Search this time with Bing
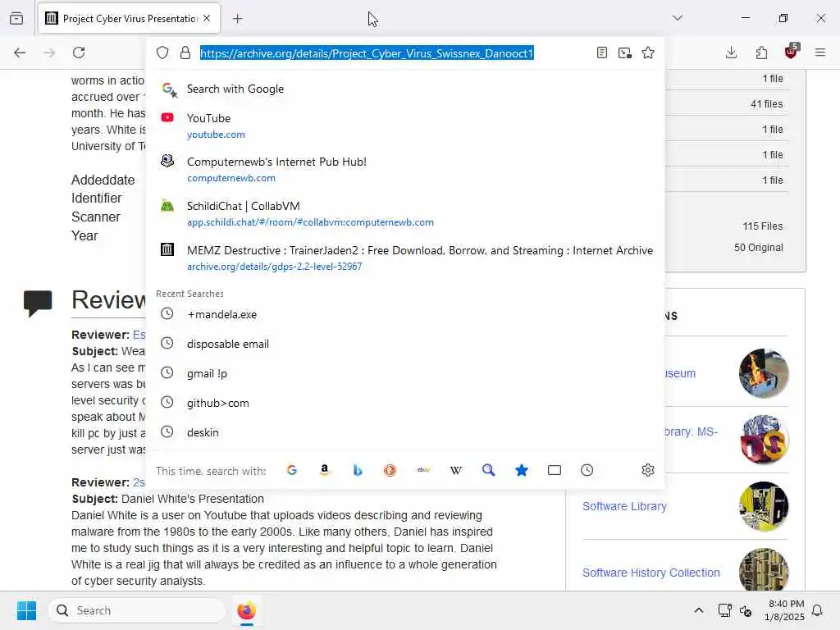Image resolution: width=840 pixels, height=630 pixels. click(x=358, y=470)
